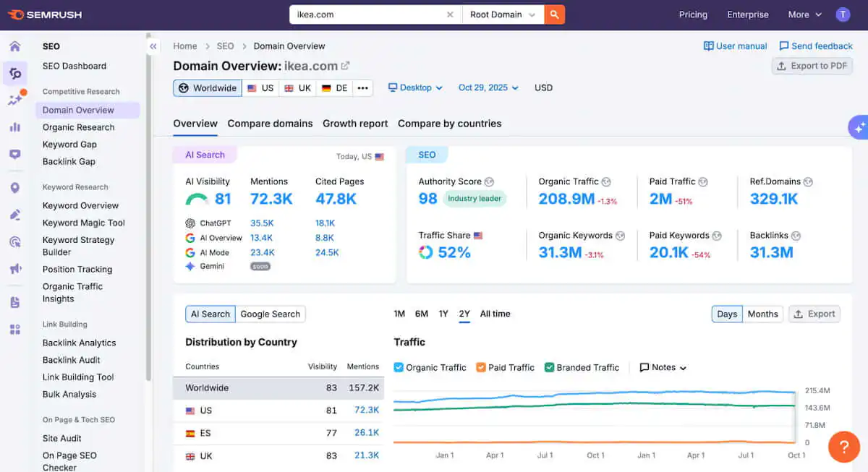Open the help question mark bubble bottom right

click(844, 447)
